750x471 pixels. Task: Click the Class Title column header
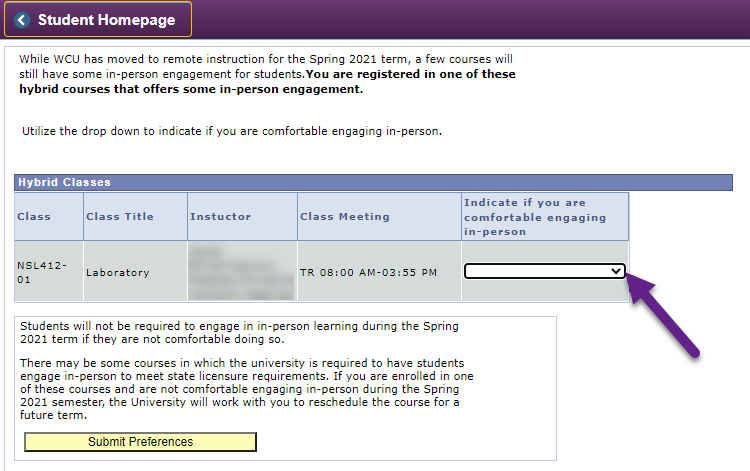coord(120,216)
